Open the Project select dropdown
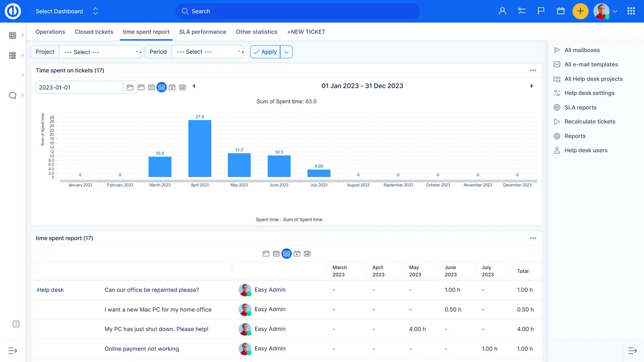The width and height of the screenshot is (644, 362). (x=100, y=52)
